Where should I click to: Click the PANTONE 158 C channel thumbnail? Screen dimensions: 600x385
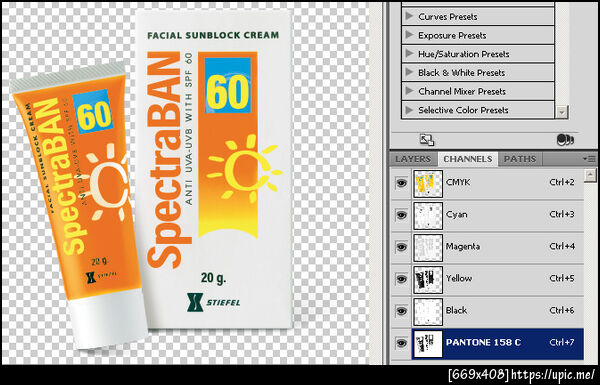coord(428,343)
